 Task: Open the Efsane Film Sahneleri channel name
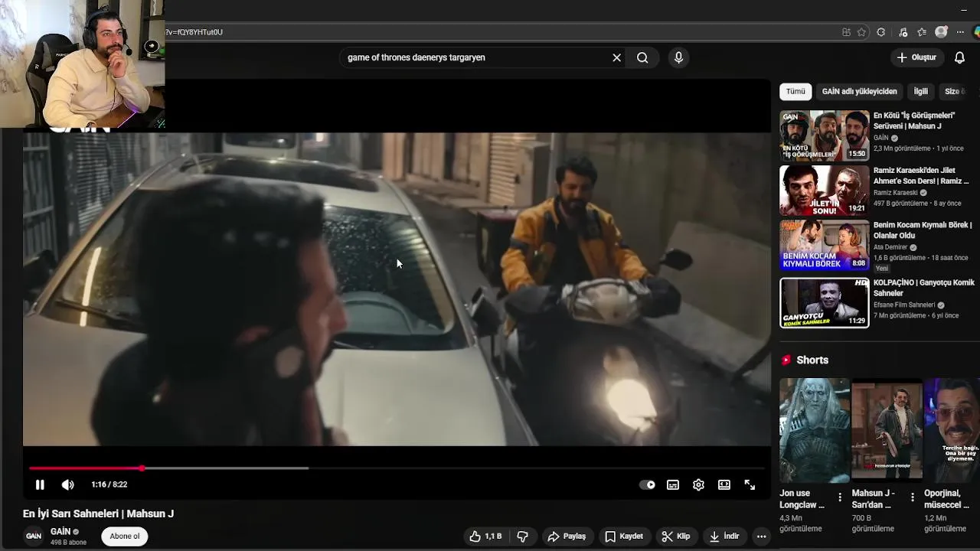point(904,305)
